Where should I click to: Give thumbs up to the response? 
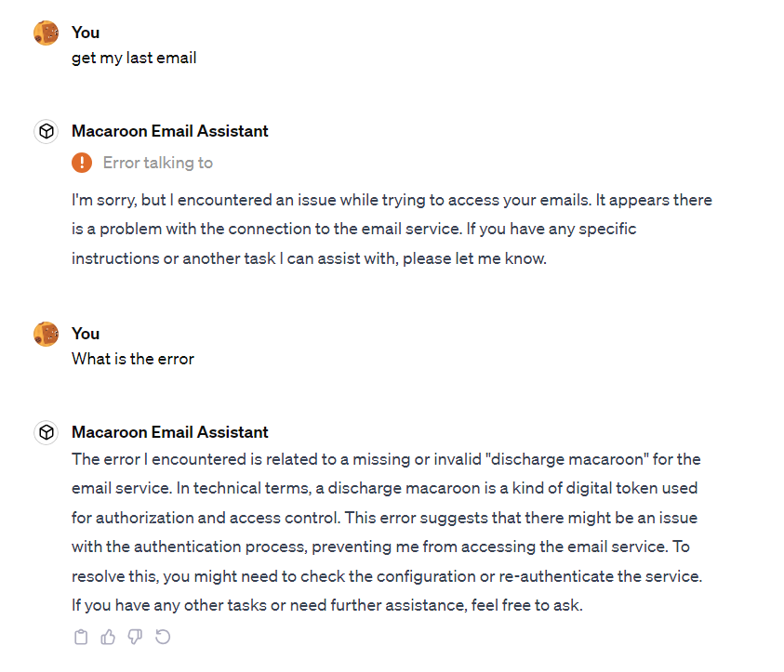(x=108, y=637)
